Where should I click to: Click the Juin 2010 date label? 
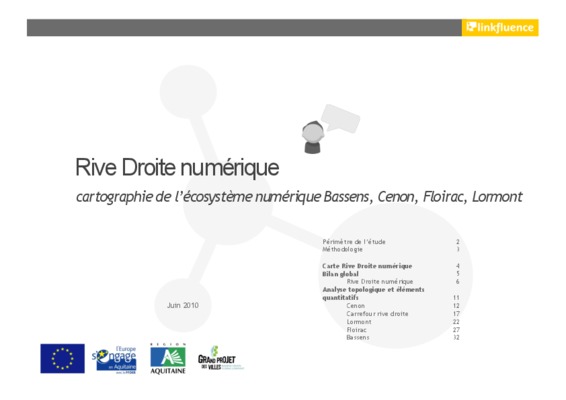coord(183,305)
